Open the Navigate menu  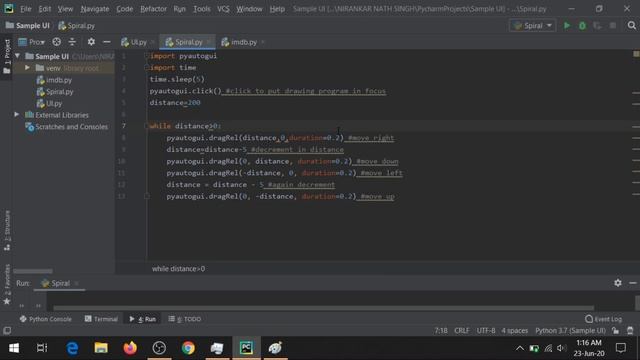click(95, 9)
